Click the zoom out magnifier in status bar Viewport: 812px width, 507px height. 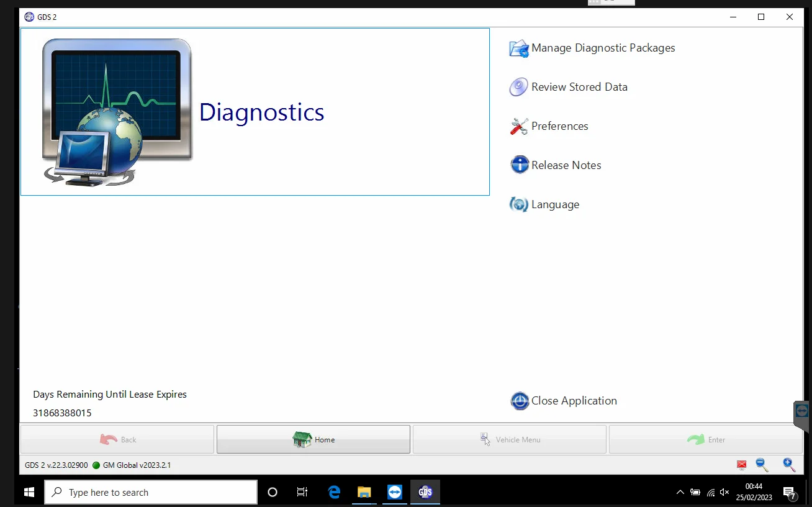[x=761, y=464]
